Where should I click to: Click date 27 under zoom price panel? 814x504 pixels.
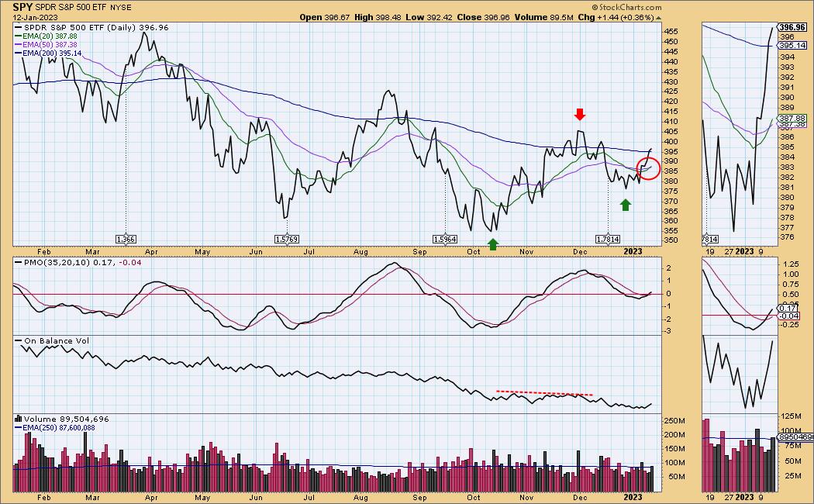click(x=729, y=252)
